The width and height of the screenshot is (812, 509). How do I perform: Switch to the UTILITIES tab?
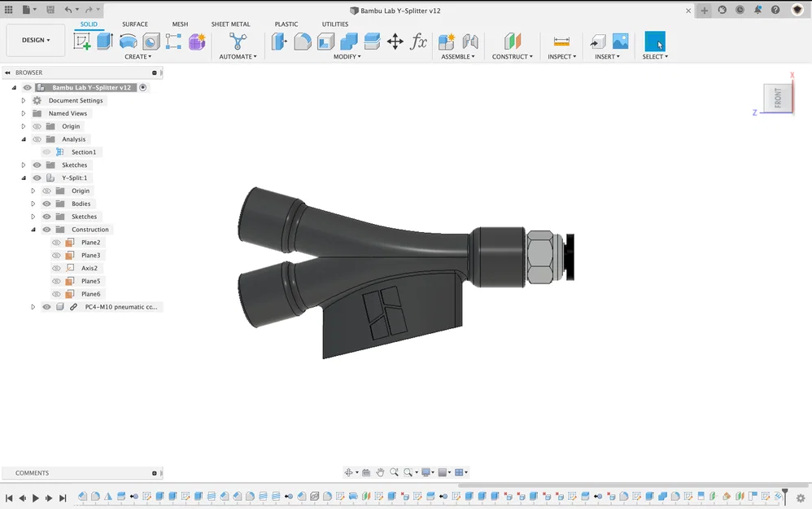point(335,24)
